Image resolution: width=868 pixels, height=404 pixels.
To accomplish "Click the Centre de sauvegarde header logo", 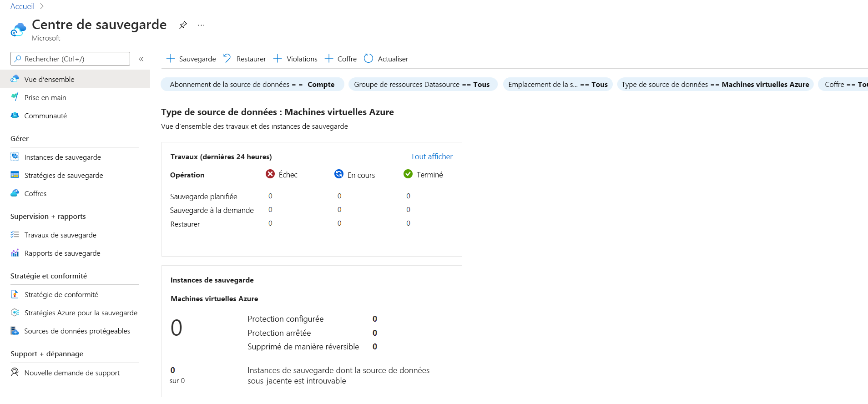I will click(x=18, y=30).
